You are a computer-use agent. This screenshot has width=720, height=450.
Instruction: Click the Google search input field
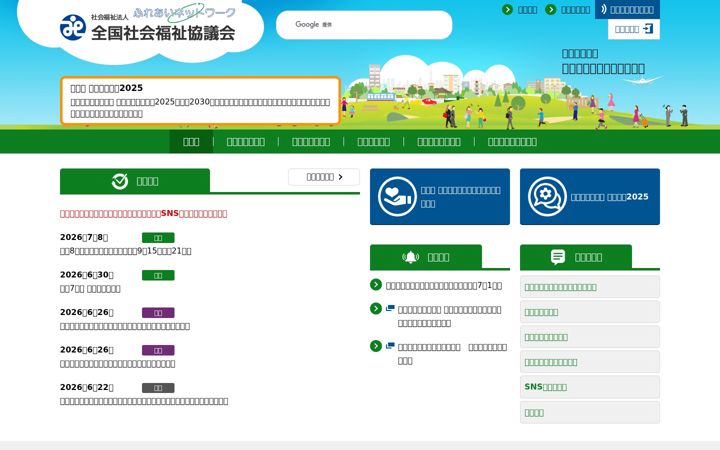click(x=364, y=25)
